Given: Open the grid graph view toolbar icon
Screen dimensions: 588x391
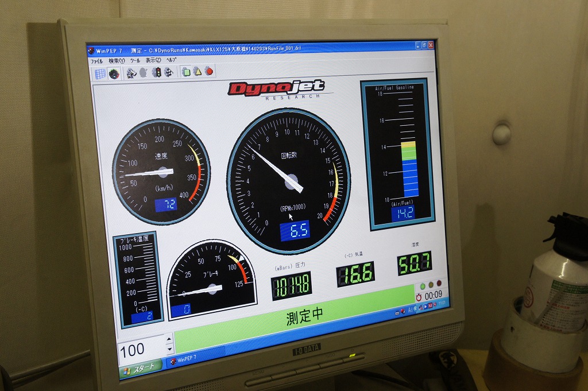Looking at the screenshot, I should 100,74.
